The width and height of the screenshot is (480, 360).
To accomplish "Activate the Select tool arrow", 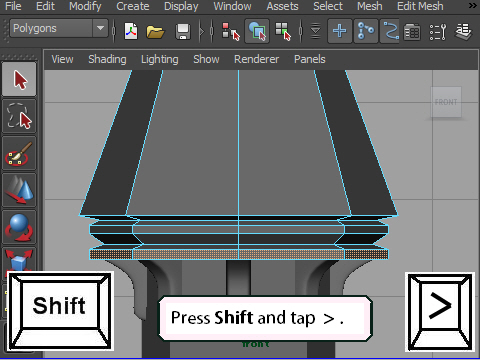I will 19,79.
